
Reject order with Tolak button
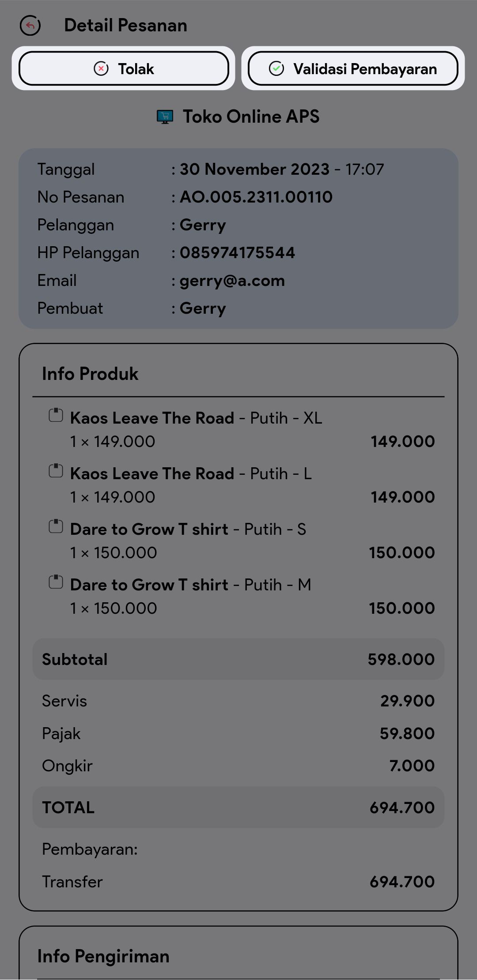124,69
